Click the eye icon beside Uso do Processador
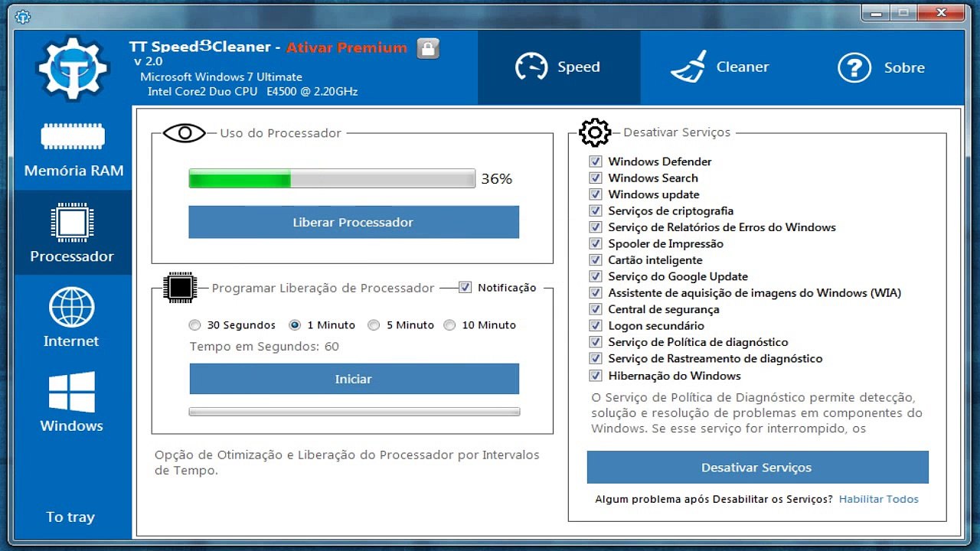Screen dimensions: 980x551 point(184,133)
